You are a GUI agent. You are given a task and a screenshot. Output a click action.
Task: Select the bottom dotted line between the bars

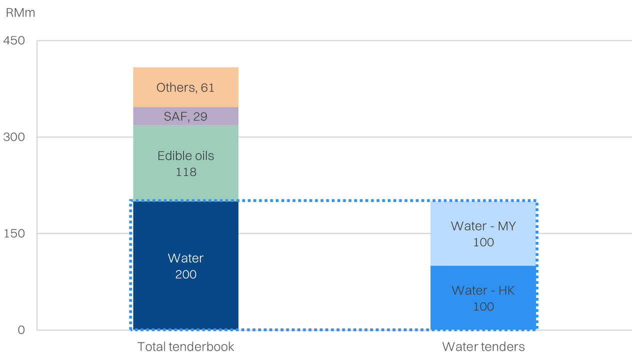pos(334,329)
